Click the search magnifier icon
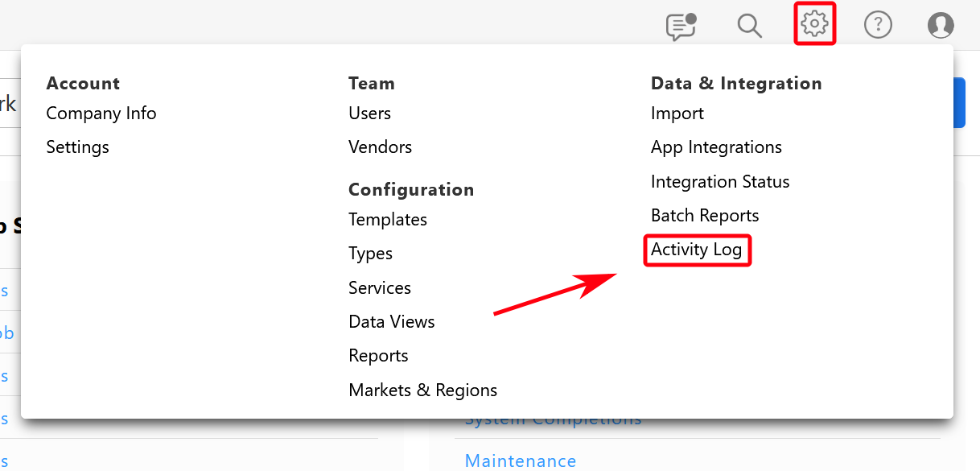Screen dimensions: 980x471 (x=749, y=26)
